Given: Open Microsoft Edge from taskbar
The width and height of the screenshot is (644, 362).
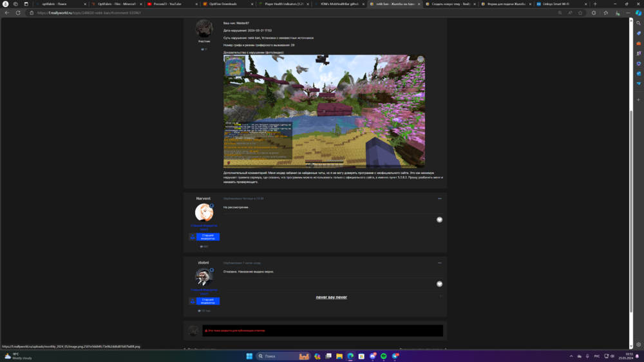Looking at the screenshot, I should tap(350, 356).
